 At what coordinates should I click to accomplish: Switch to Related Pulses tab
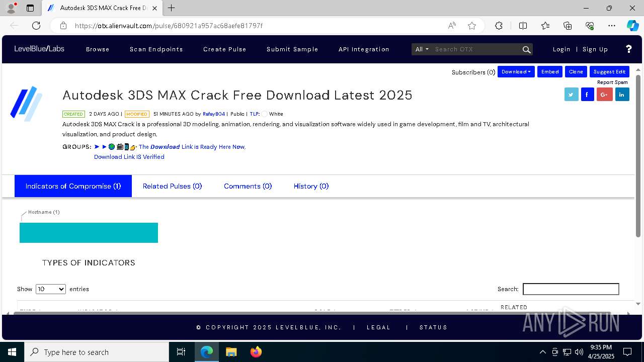(x=173, y=186)
